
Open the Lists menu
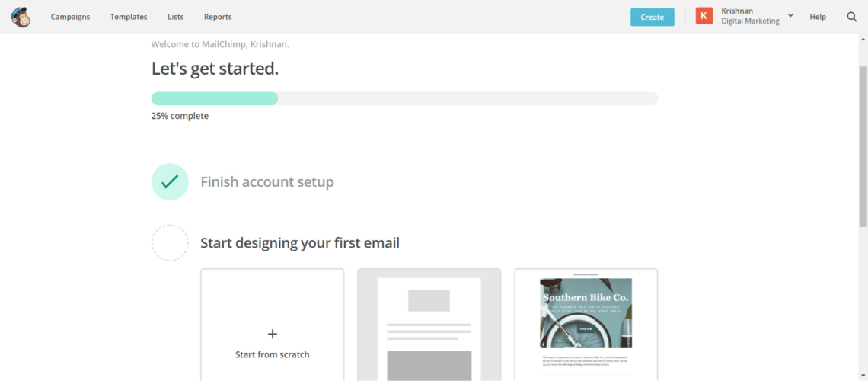click(175, 17)
